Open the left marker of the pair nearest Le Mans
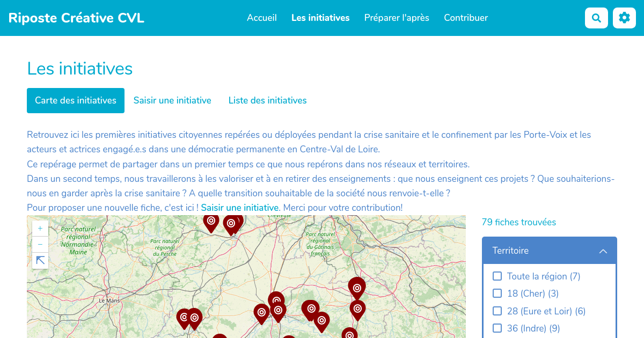Image resolution: width=644 pixels, height=338 pixels. (x=184, y=319)
